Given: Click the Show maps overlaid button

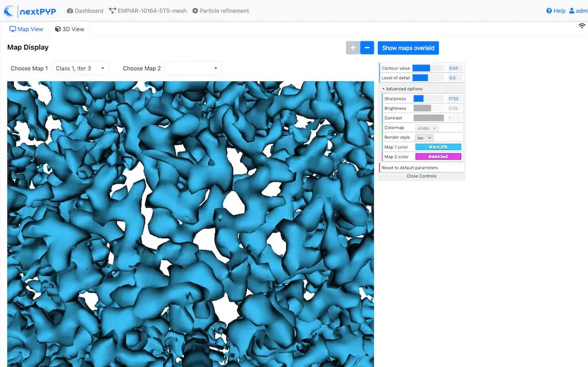Looking at the screenshot, I should (408, 48).
